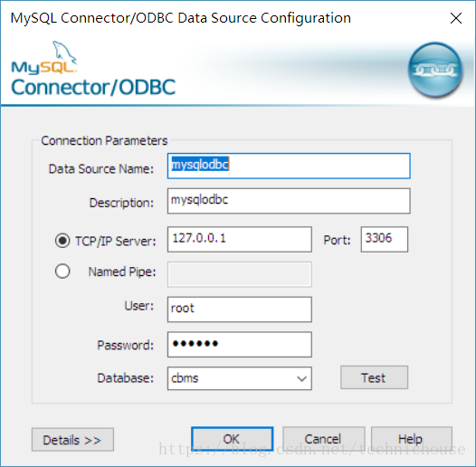Click the OK button
Viewport: 476px width, 467px height.
[x=233, y=439]
